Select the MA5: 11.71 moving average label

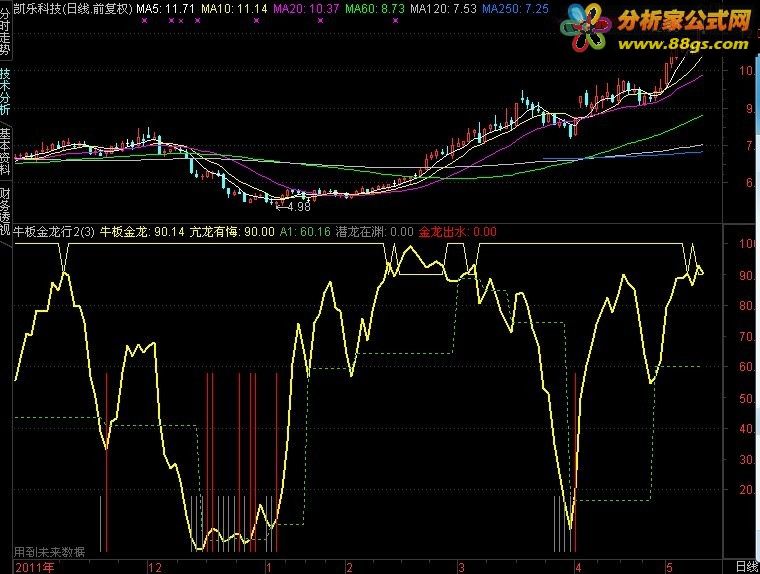tap(165, 8)
